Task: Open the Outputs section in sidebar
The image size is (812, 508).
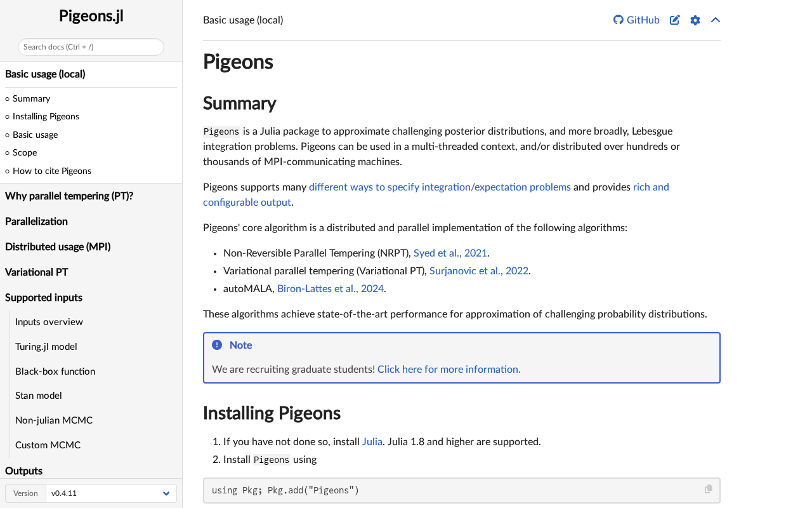Action: pos(24,471)
